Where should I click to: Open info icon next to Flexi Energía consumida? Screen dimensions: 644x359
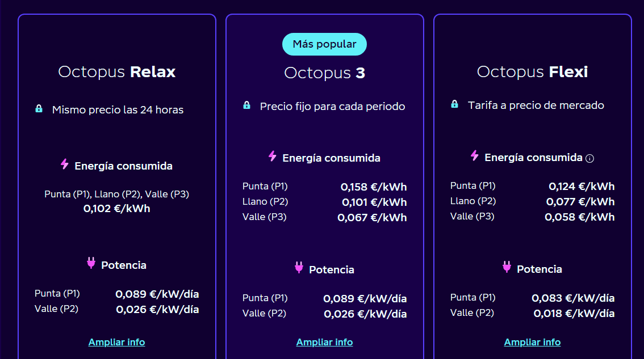tap(590, 158)
